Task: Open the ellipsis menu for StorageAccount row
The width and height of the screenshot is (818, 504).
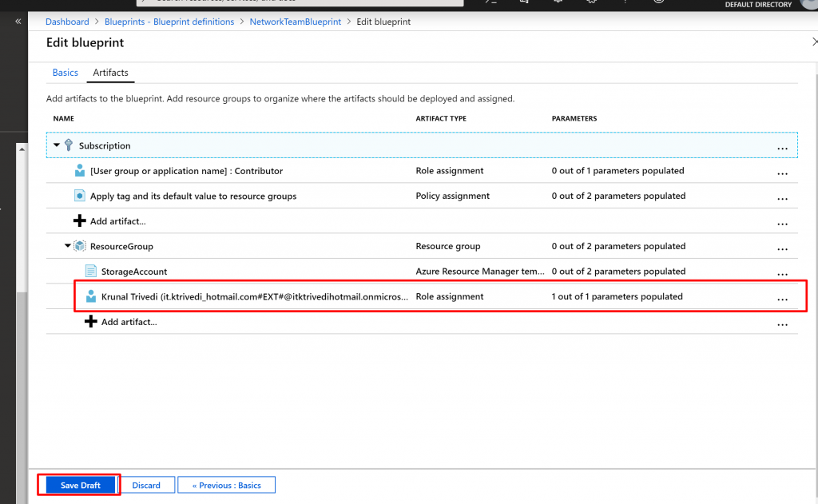Action: pyautogui.click(x=782, y=273)
